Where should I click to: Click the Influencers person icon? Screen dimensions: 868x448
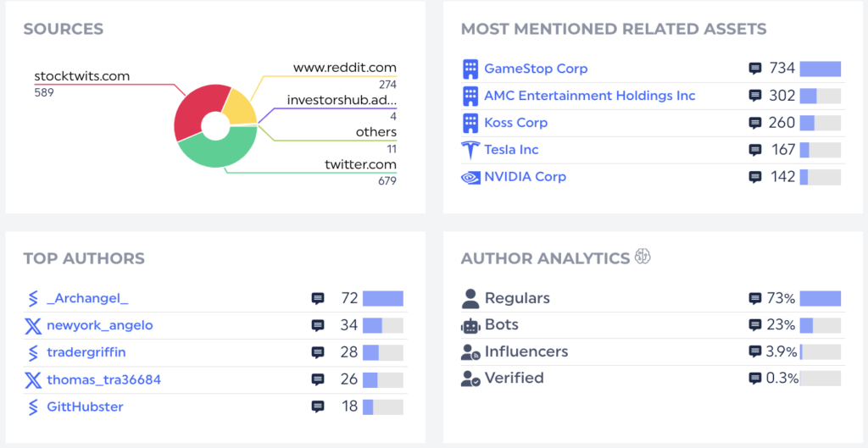pos(470,351)
